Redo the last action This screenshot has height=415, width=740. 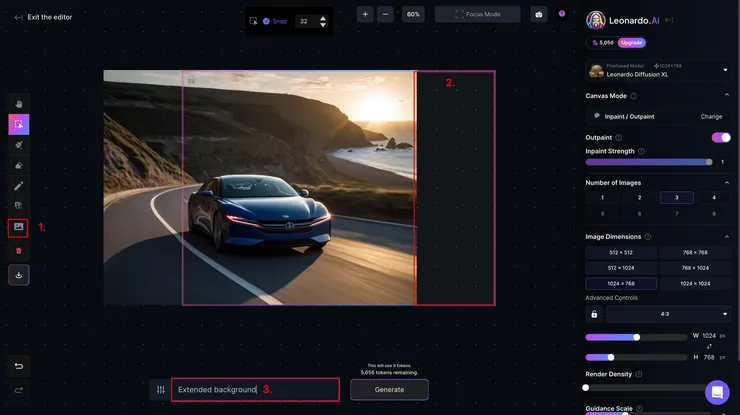[18, 390]
